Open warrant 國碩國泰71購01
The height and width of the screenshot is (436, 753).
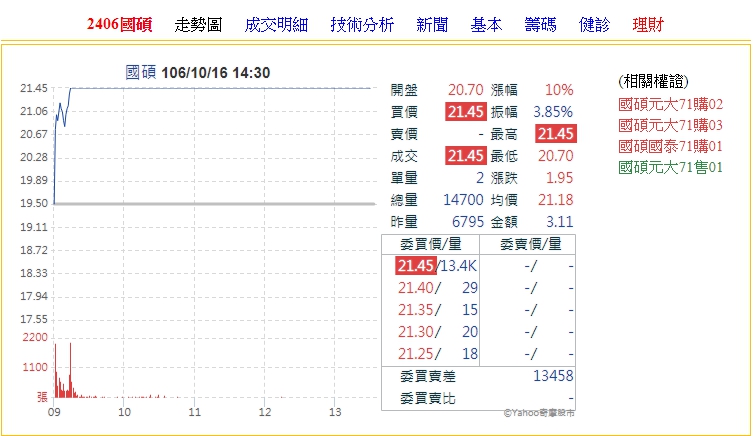[x=670, y=146]
